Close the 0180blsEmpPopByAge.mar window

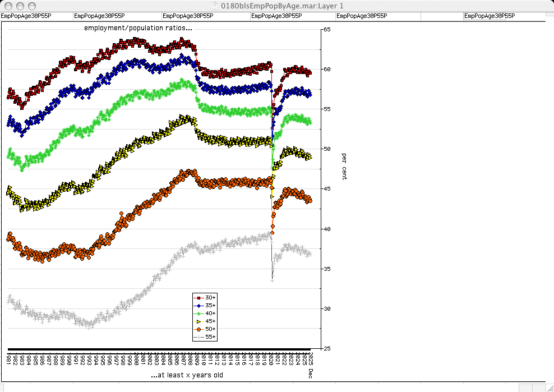pyautogui.click(x=8, y=5)
